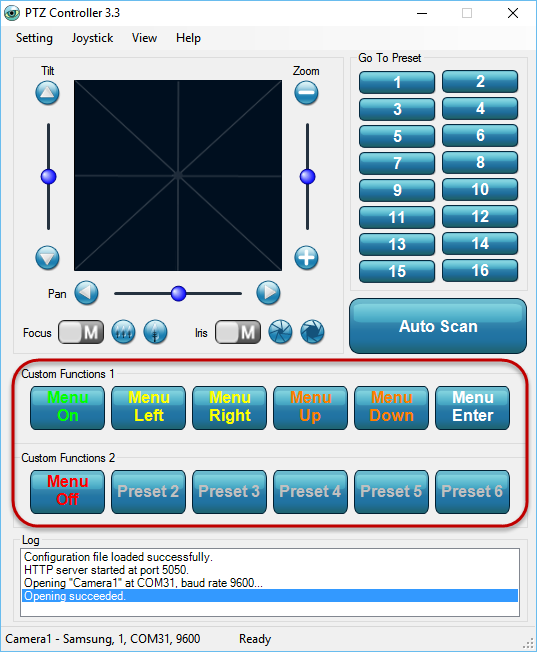Go to preset 15
This screenshot has width=537, height=652.
point(397,271)
